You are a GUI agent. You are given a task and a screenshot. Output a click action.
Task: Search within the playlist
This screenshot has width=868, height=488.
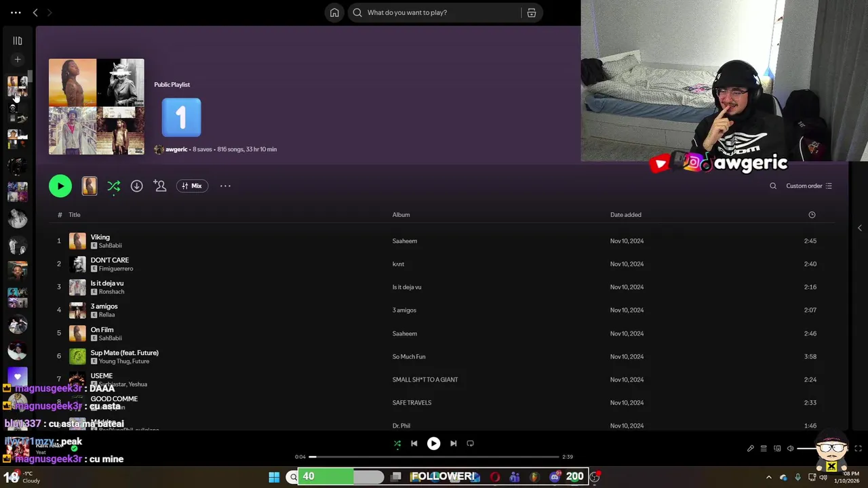point(773,186)
